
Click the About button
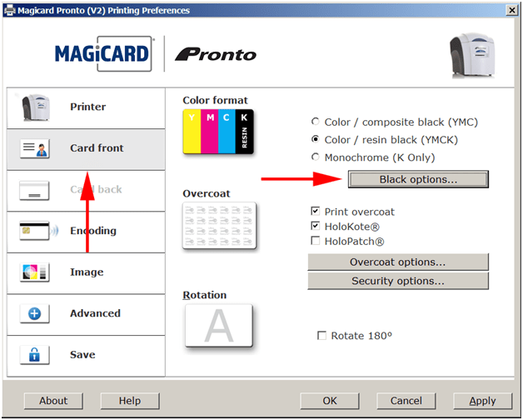[x=53, y=401]
